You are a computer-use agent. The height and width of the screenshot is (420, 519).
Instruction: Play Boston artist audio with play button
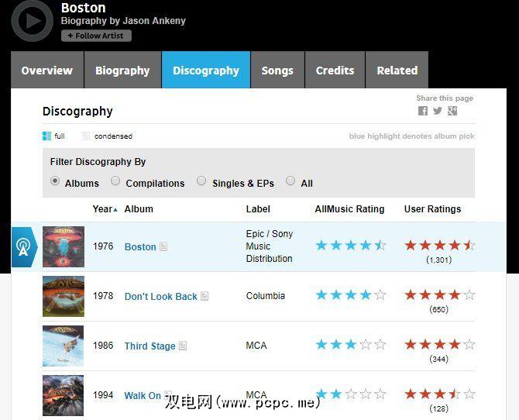click(x=32, y=21)
